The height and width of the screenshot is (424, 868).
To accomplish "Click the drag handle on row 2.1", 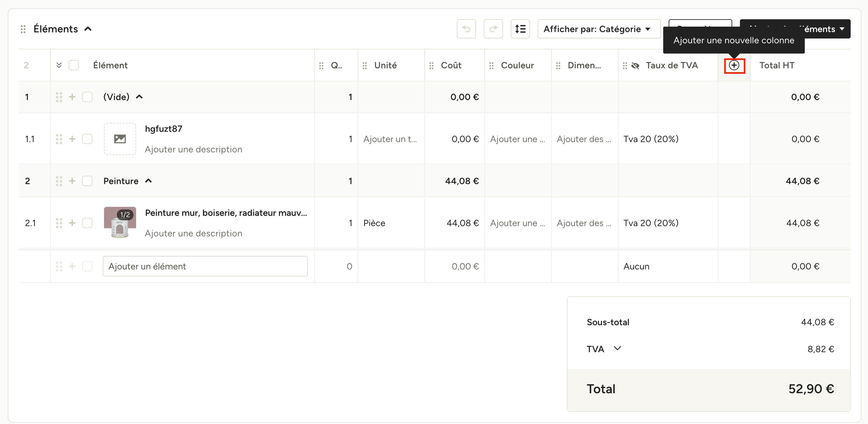I will (x=59, y=223).
